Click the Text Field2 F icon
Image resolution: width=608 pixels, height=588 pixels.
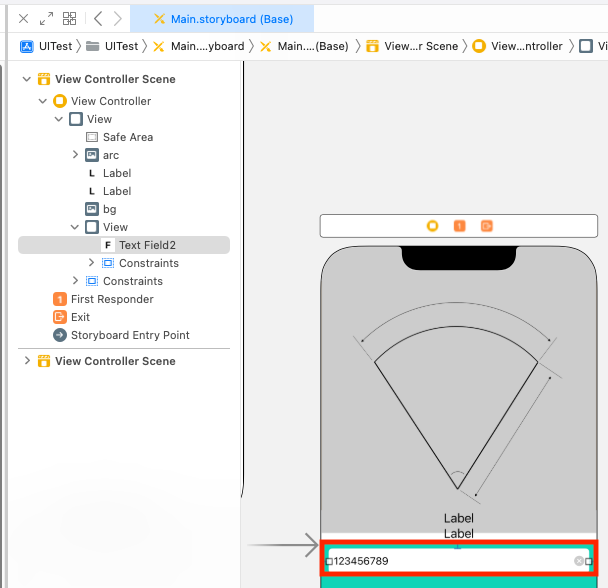[108, 245]
